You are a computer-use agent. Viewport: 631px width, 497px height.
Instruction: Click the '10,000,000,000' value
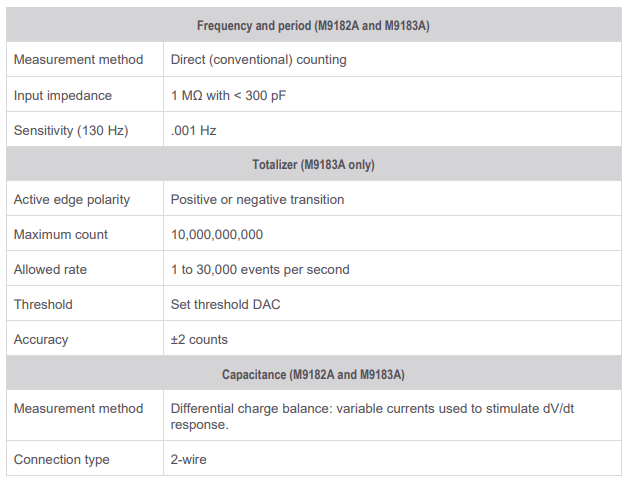coord(217,234)
